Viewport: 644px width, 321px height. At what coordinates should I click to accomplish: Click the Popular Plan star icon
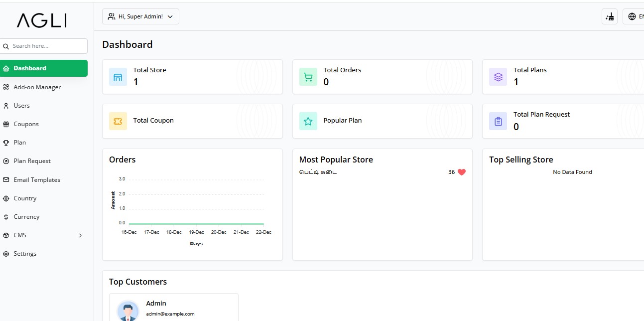click(x=308, y=121)
